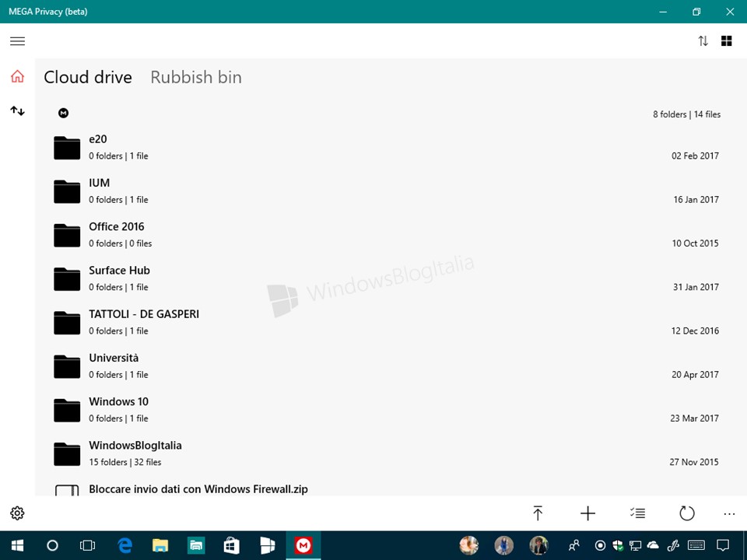The height and width of the screenshot is (560, 747).
Task: Open the My People taskbar icon
Action: [574, 545]
